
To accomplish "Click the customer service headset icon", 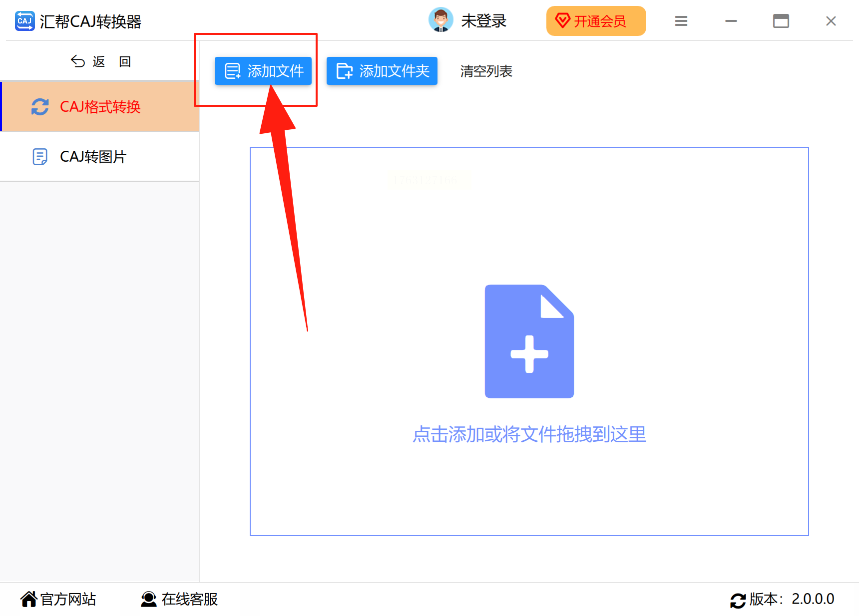I will (x=148, y=599).
